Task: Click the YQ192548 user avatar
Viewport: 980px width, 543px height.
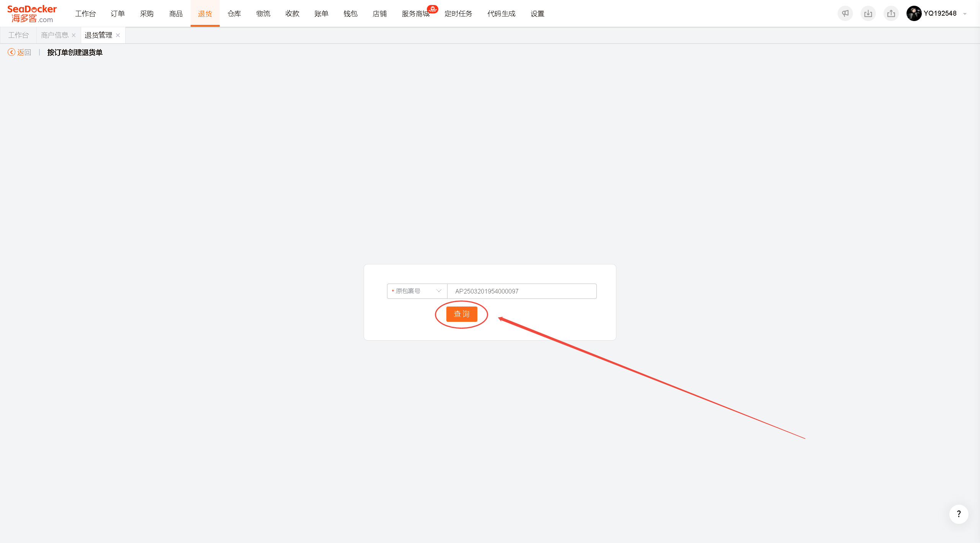Action: pos(914,13)
